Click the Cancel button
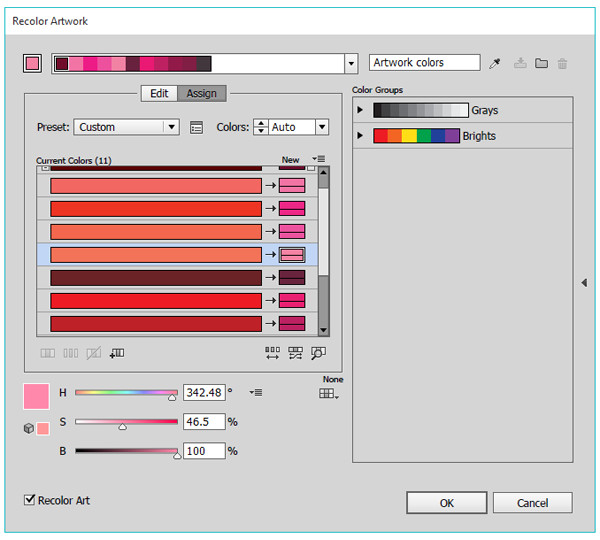The width and height of the screenshot is (600, 540). (532, 503)
